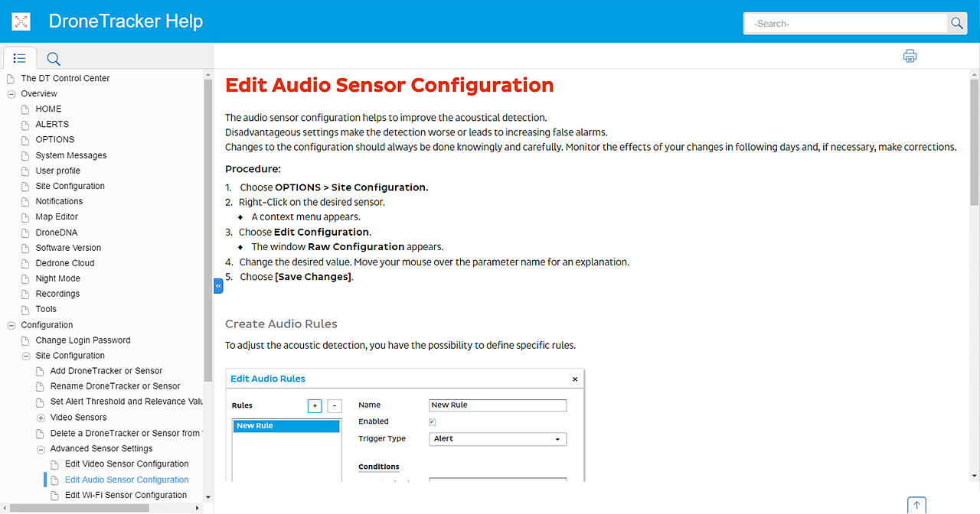Click page icon beside OPTIONS
The height and width of the screenshot is (514, 980).
click(x=25, y=140)
